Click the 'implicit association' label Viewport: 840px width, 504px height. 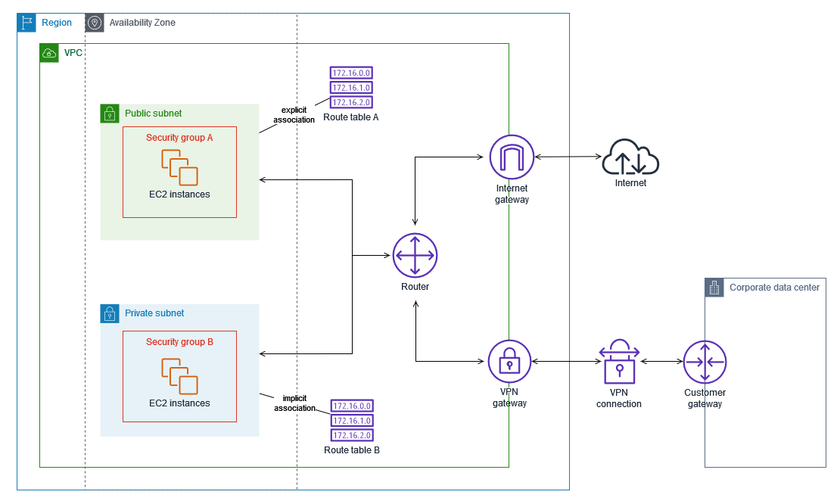click(x=294, y=403)
